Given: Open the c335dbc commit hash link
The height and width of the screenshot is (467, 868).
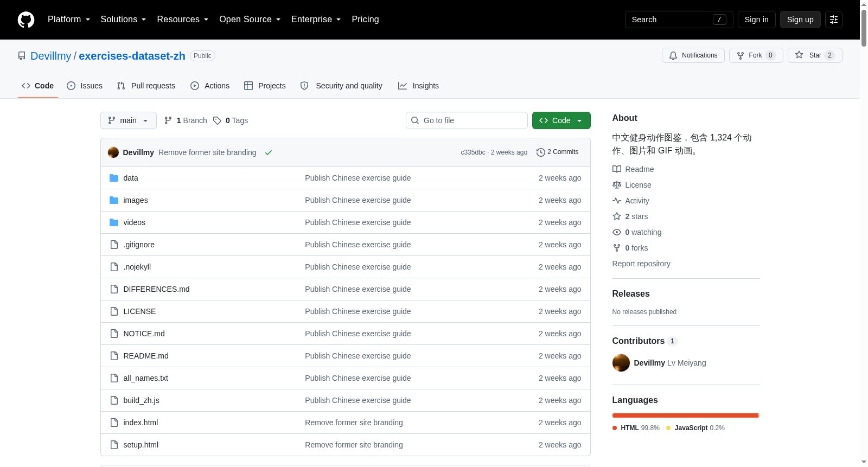Looking at the screenshot, I should (x=473, y=152).
